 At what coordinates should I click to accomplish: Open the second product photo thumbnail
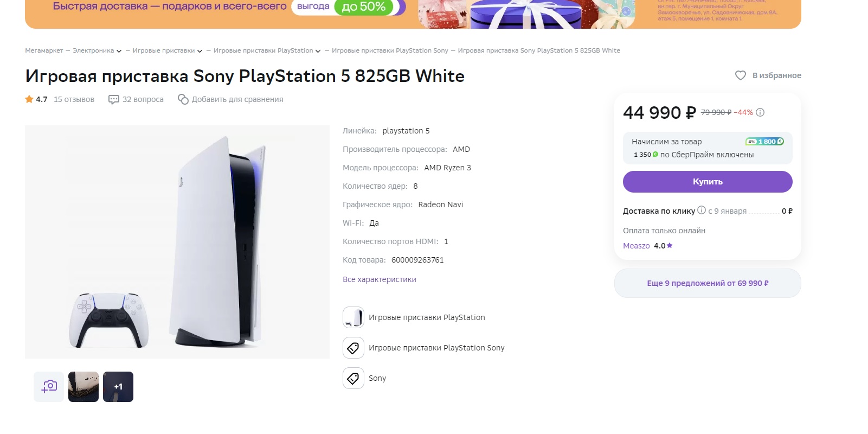point(83,387)
